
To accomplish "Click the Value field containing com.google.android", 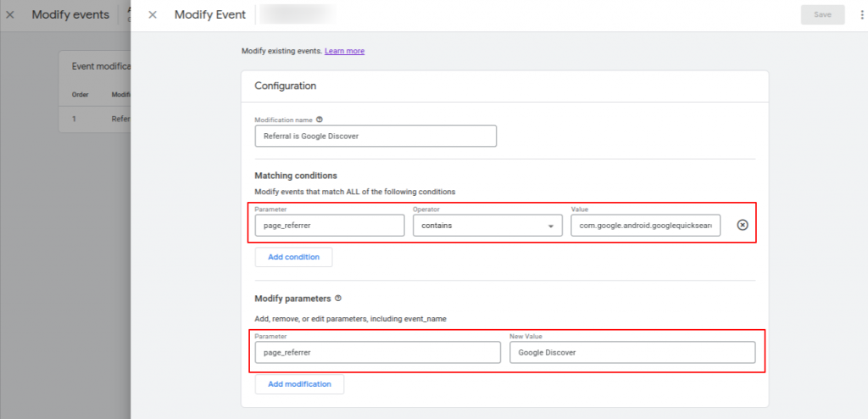I will coord(645,226).
